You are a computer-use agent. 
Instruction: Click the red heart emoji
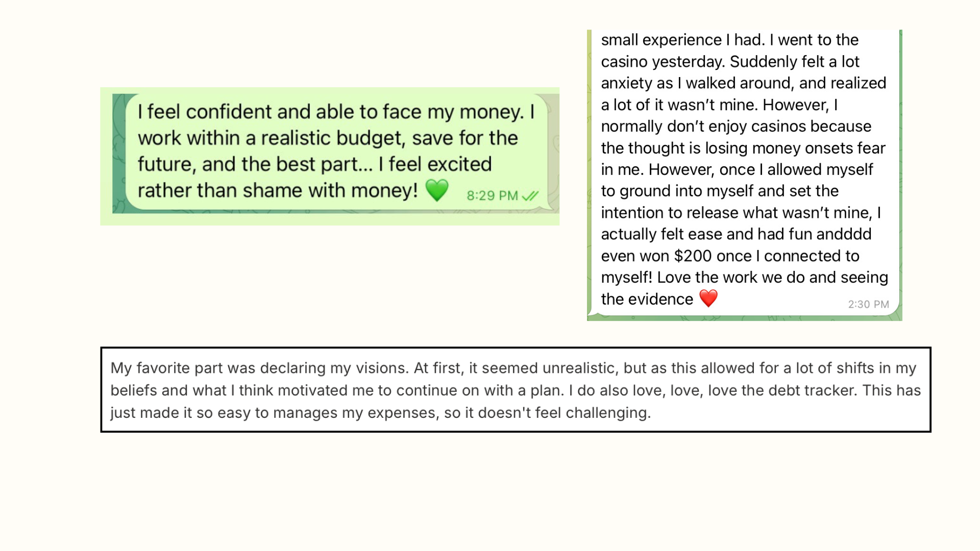pyautogui.click(x=708, y=298)
